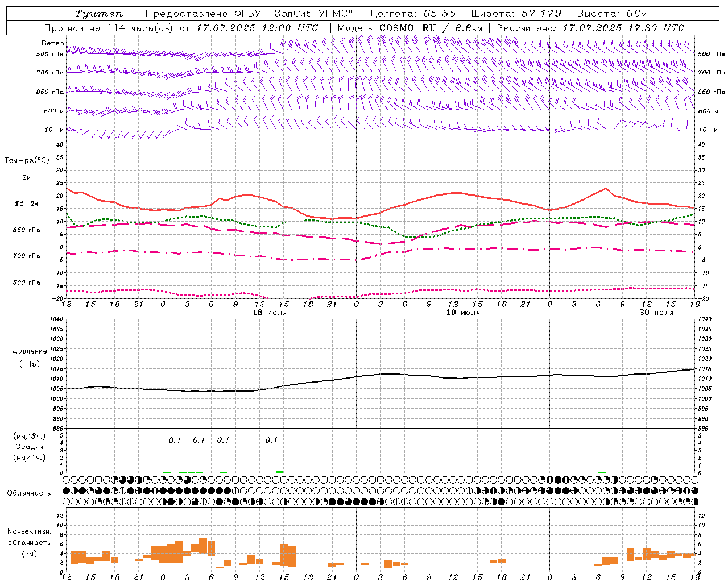This screenshot has height=582, width=728.
Task: Click the Осадки precipitation label
Action: (x=29, y=447)
